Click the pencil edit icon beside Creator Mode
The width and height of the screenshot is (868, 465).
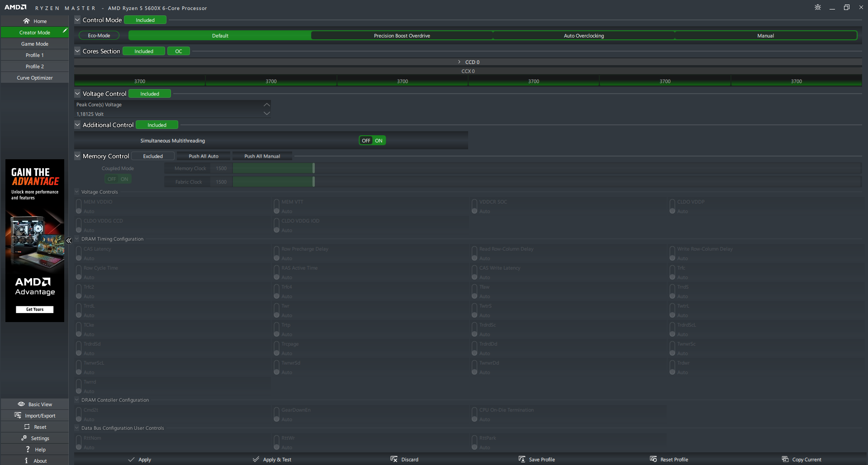(x=65, y=30)
